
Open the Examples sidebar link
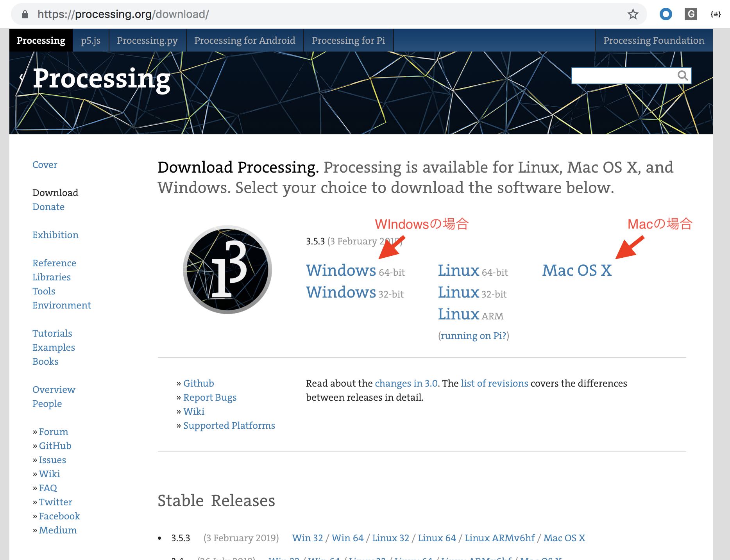pyautogui.click(x=54, y=348)
